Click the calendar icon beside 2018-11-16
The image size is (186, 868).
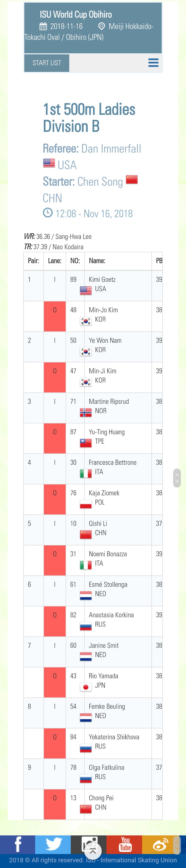pos(43,26)
